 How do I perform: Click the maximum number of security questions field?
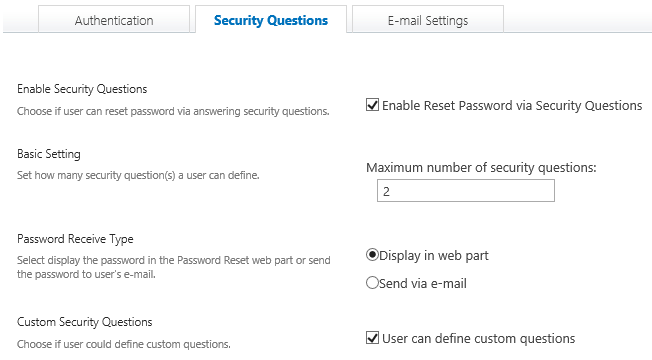[466, 191]
